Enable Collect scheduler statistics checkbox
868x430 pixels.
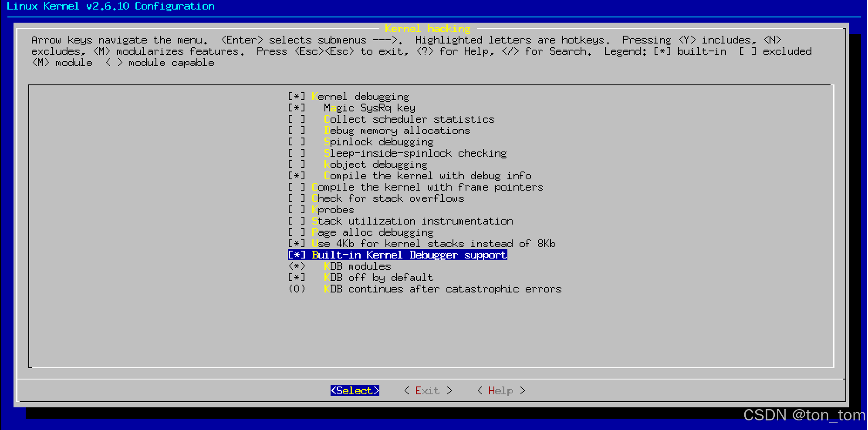[297, 119]
